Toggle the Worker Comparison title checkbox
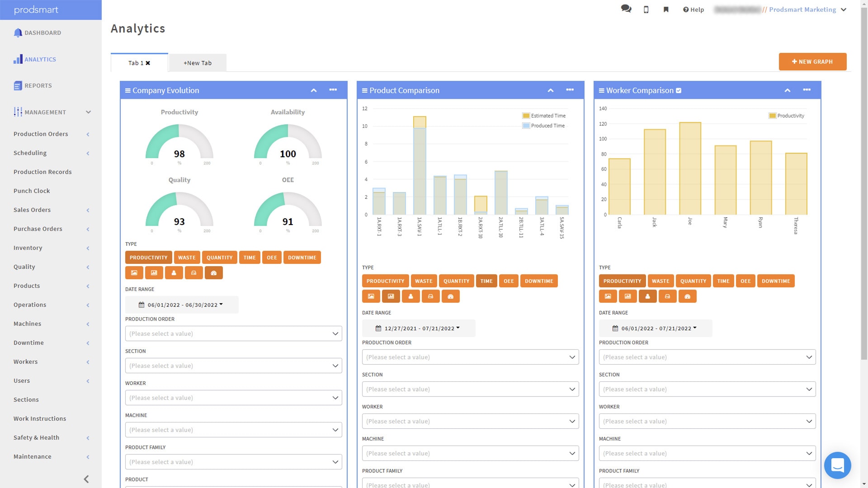 (x=679, y=91)
